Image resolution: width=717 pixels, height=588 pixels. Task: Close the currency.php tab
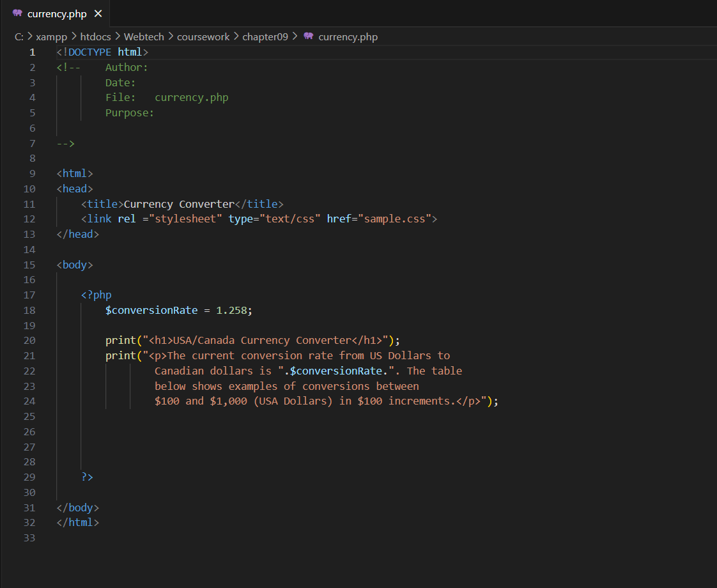click(98, 13)
